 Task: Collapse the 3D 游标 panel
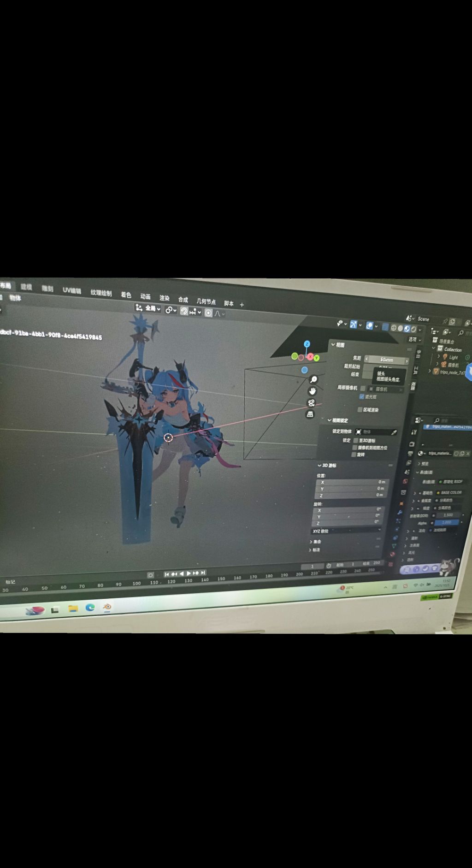[327, 465]
